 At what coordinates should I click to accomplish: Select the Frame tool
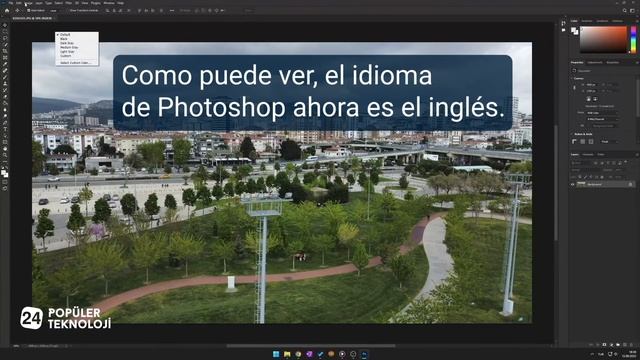[5, 58]
